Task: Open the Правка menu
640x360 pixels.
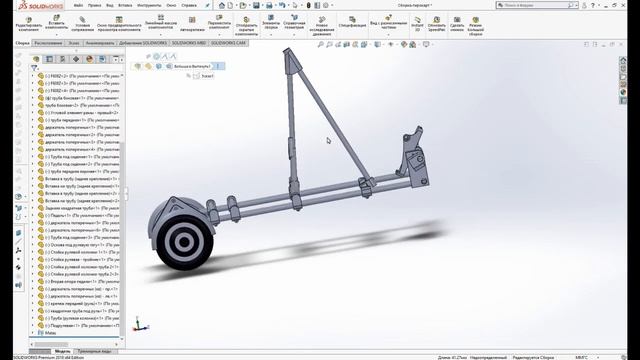Action: (x=94, y=6)
